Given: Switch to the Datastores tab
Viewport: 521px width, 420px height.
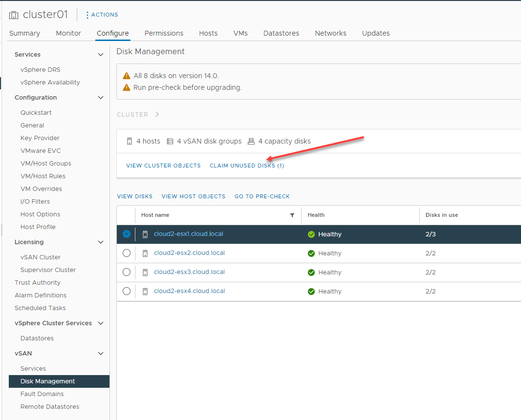Looking at the screenshot, I should (281, 33).
